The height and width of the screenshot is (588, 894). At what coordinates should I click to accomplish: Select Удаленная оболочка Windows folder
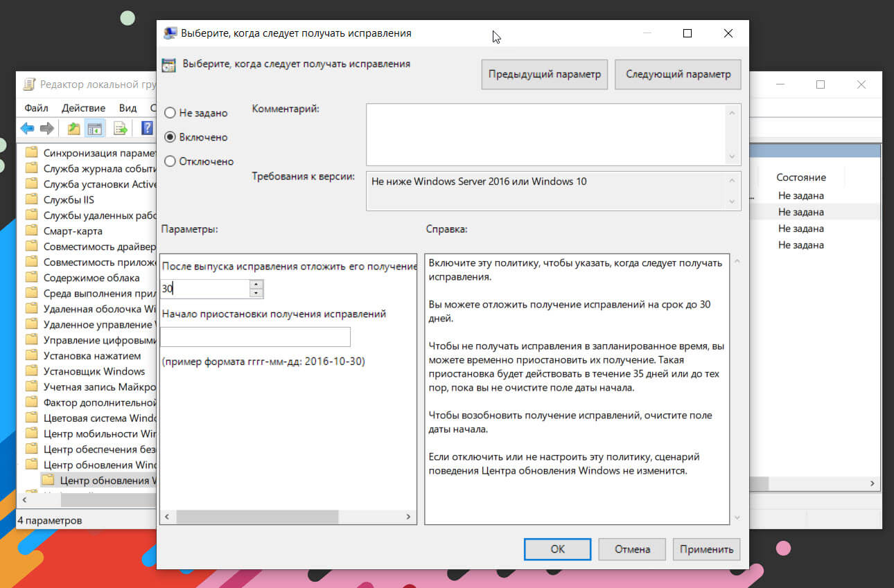(x=90, y=309)
